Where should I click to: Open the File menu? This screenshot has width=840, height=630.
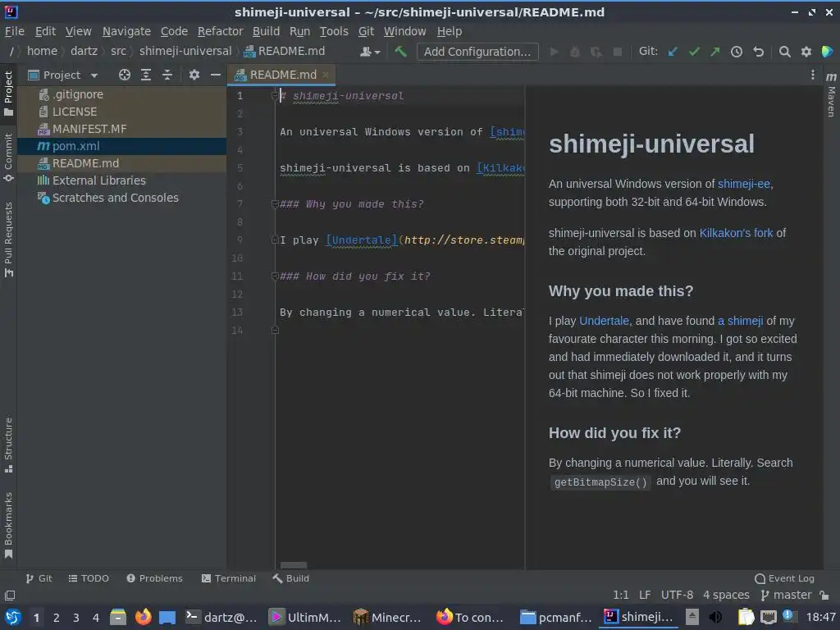pos(15,32)
